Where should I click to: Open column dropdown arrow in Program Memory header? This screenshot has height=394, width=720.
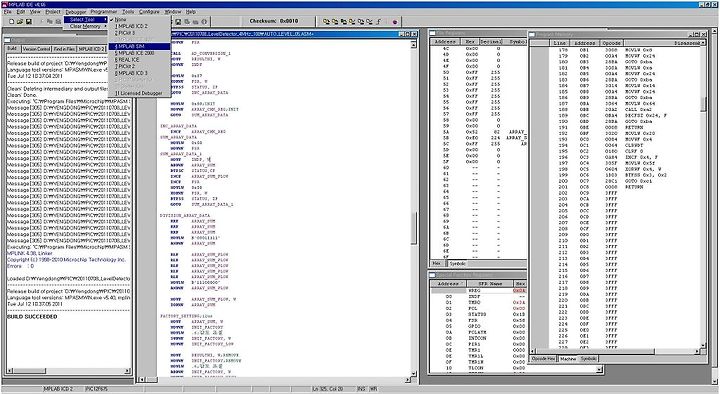pos(703,43)
